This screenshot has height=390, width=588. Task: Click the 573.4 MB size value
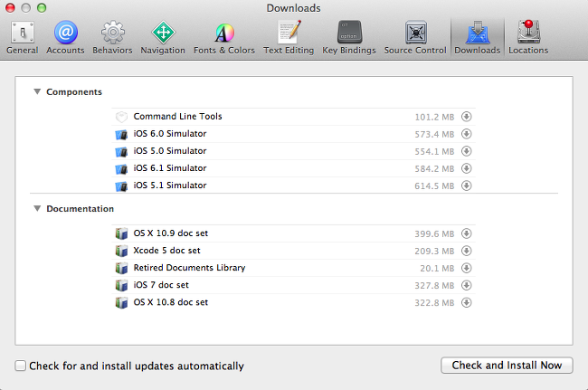coord(434,134)
